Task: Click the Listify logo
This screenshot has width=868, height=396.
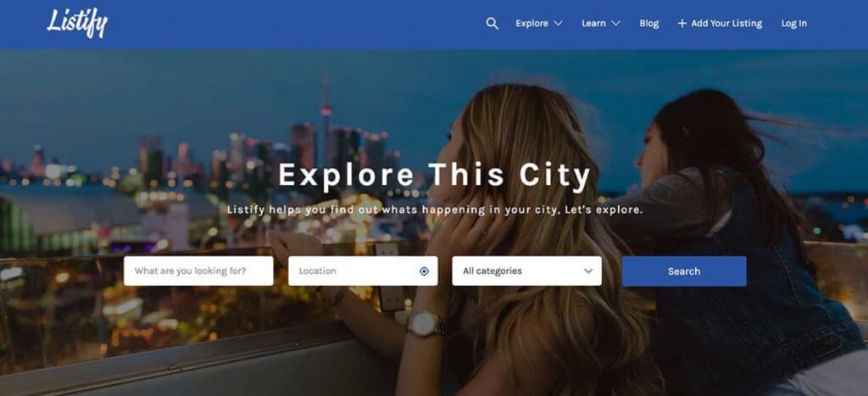Action: pos(77,23)
